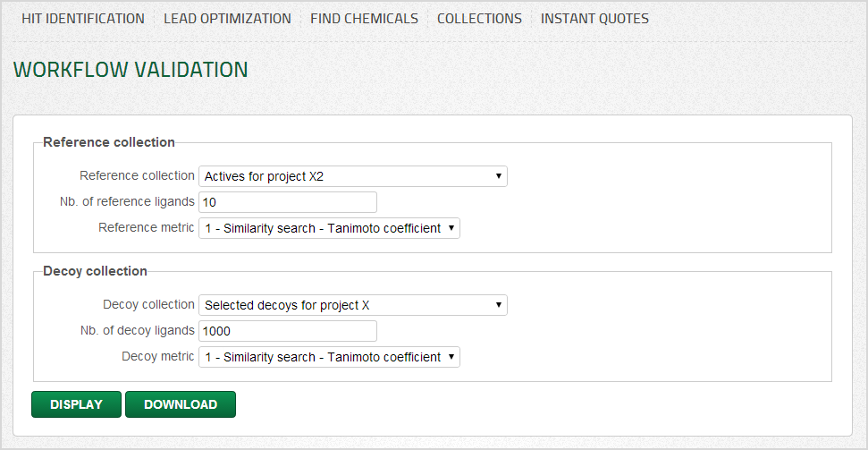Click the Nb. of reference ligands field
Viewport: 868px width, 450px height.
[x=287, y=202]
